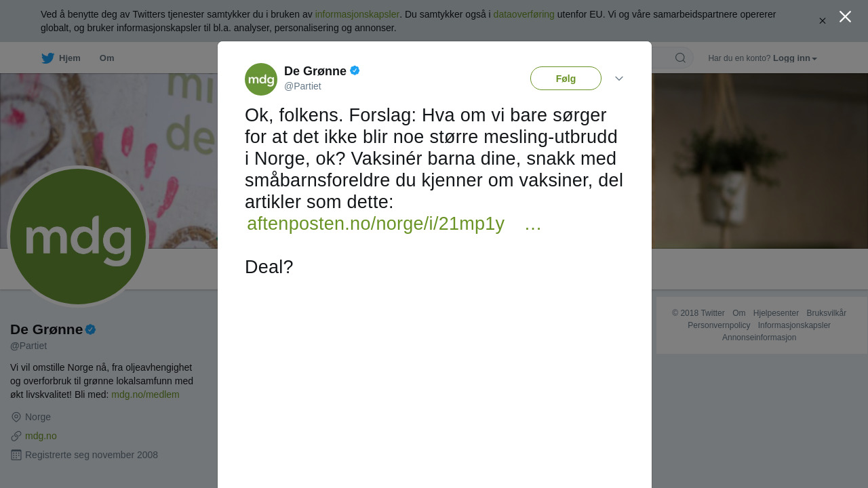The height and width of the screenshot is (488, 868).
Task: Click verified badge in profile sidebar
Action: tap(90, 329)
